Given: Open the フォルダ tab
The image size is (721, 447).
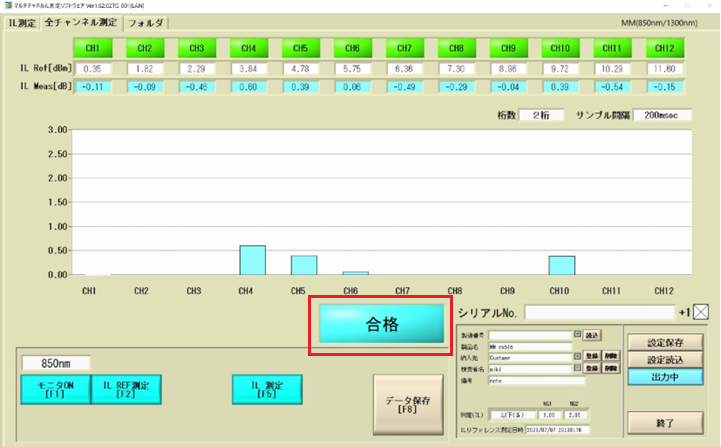Looking at the screenshot, I should 146,21.
